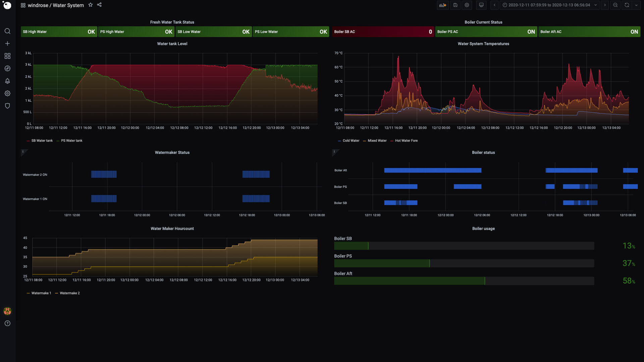Open the time range picker dropdown

point(549,5)
